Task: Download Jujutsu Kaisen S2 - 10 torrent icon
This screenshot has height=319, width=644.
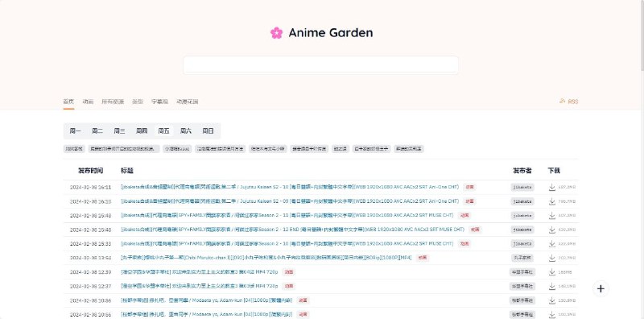Action: (552, 187)
